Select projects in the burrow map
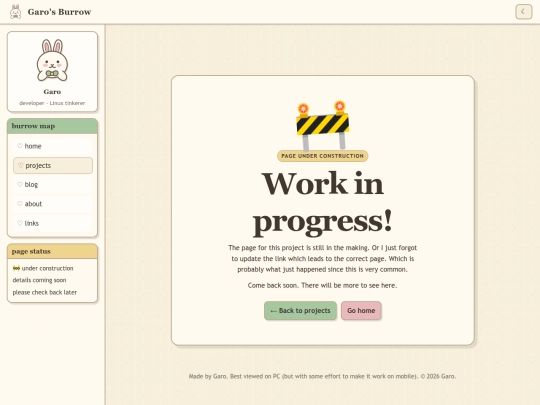Screen dimensions: 540x405 (x=53, y=165)
